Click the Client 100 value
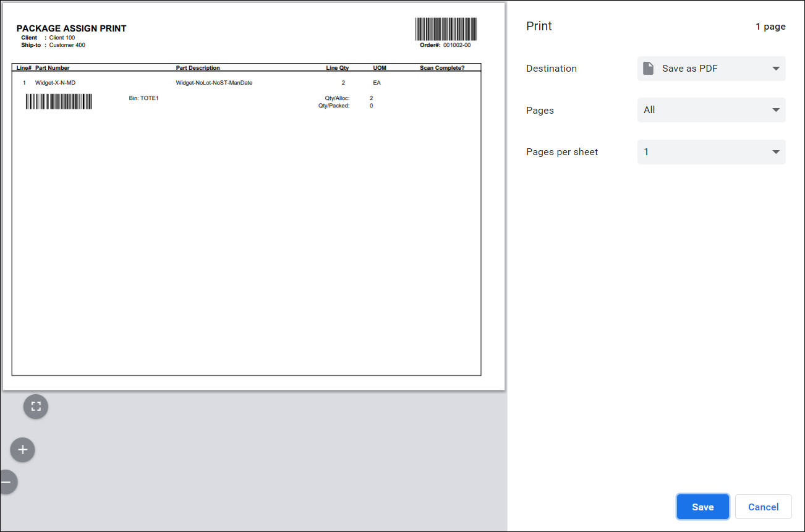The height and width of the screenshot is (532, 805). 62,38
